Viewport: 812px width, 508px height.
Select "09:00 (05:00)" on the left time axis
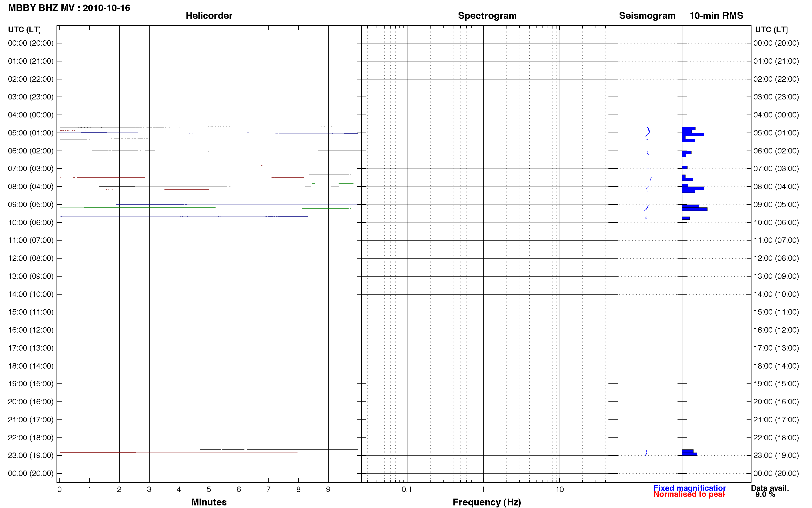[31, 205]
